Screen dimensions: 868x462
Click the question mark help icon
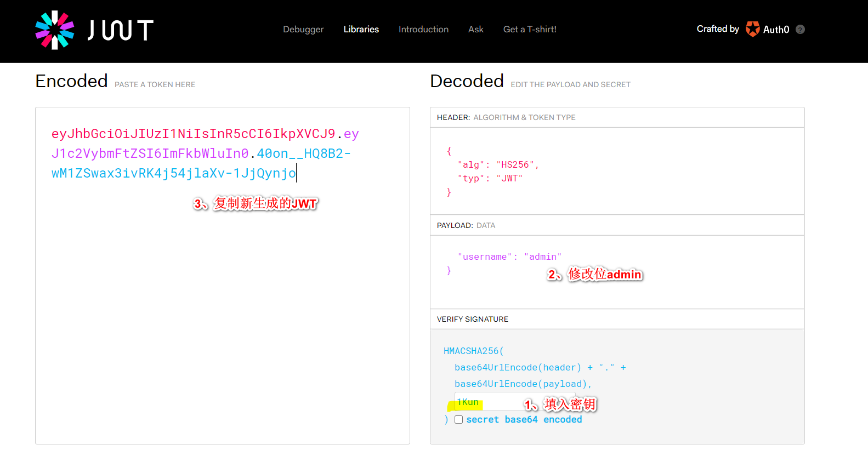pos(800,30)
